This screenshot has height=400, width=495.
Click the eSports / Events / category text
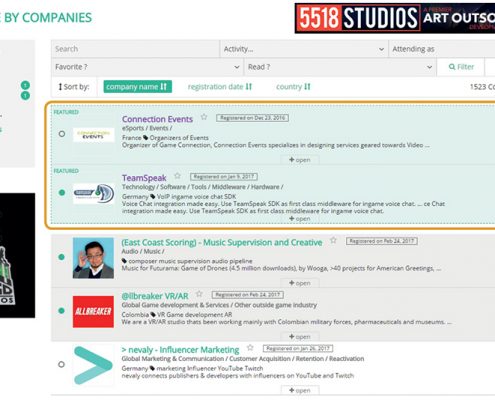tap(147, 128)
